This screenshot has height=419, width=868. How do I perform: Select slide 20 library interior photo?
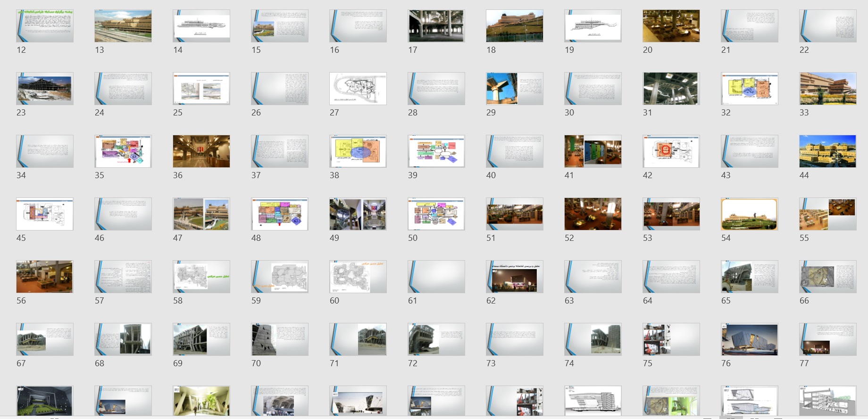click(671, 26)
